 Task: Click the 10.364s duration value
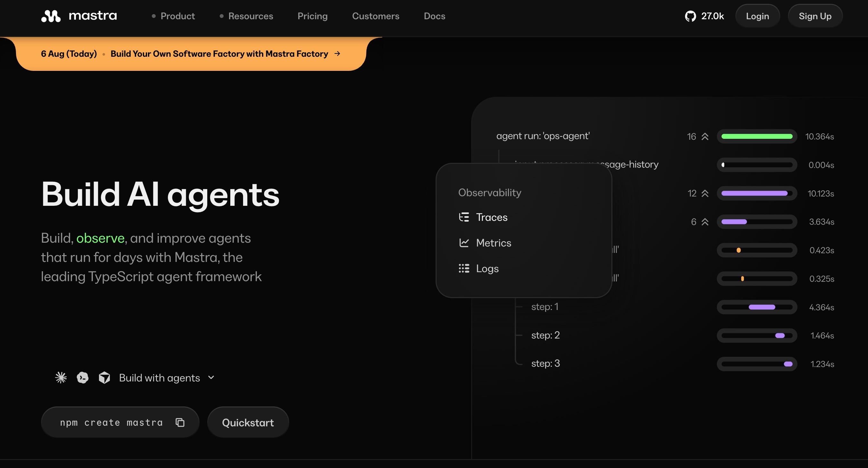(820, 137)
